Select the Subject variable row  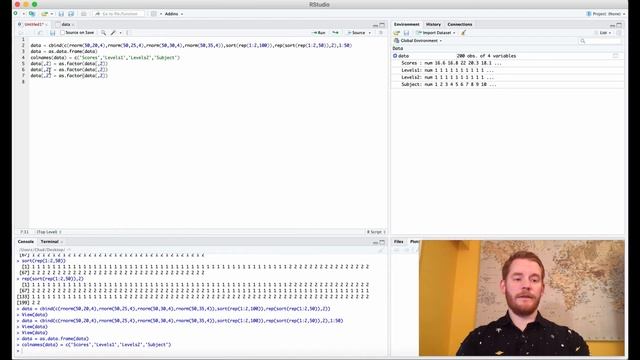coord(507,84)
